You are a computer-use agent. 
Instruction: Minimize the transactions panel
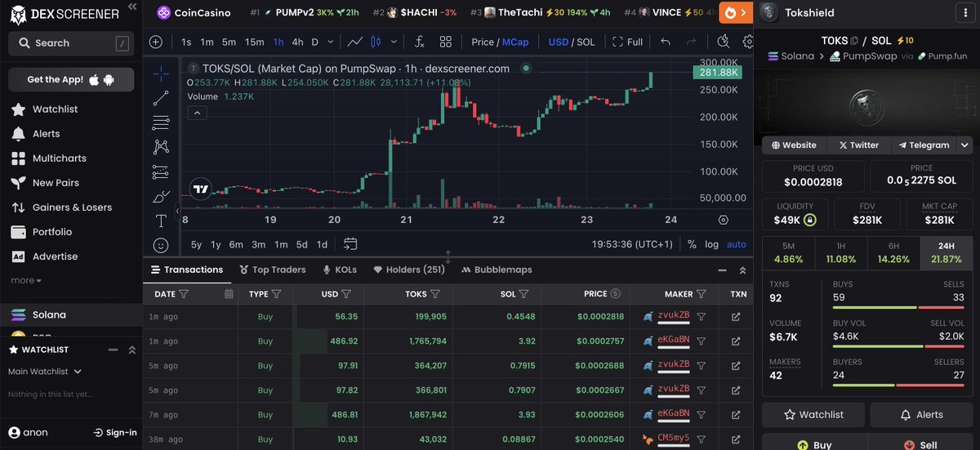[x=722, y=270]
